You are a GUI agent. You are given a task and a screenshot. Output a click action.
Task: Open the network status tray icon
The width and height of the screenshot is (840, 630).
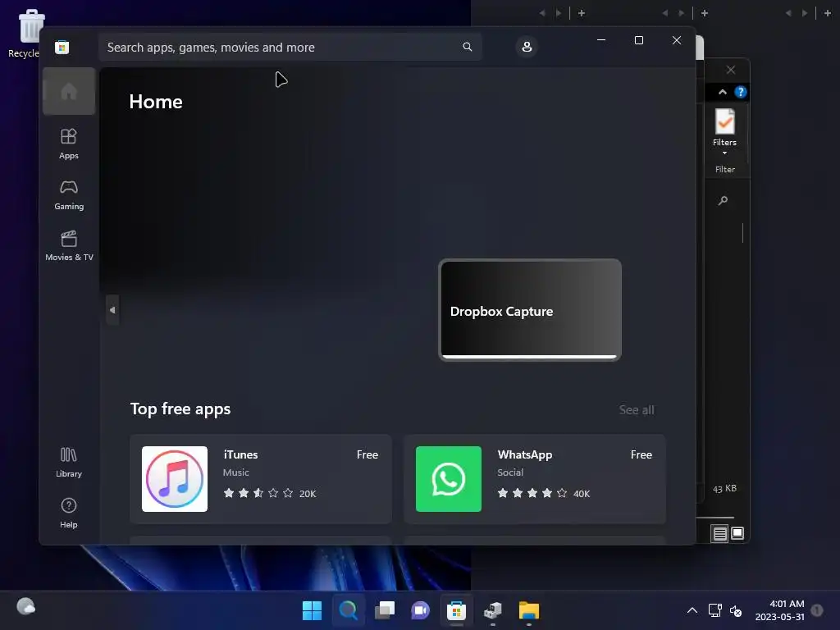pos(714,610)
